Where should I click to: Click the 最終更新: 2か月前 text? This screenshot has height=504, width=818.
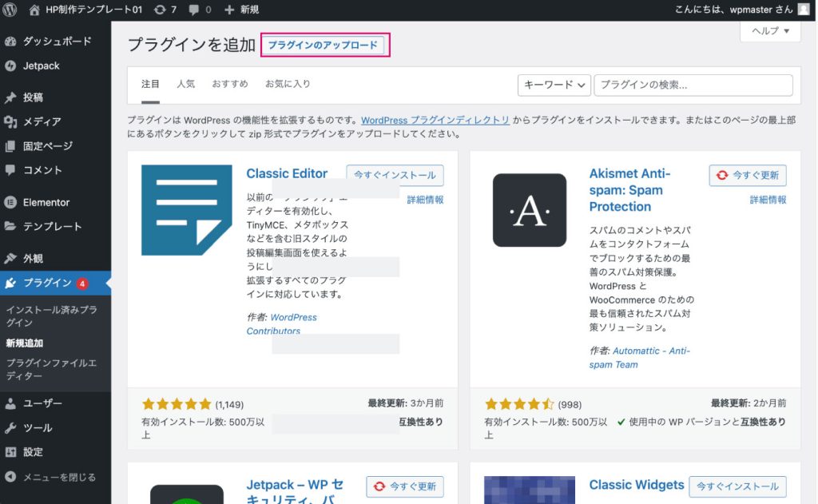click(748, 403)
